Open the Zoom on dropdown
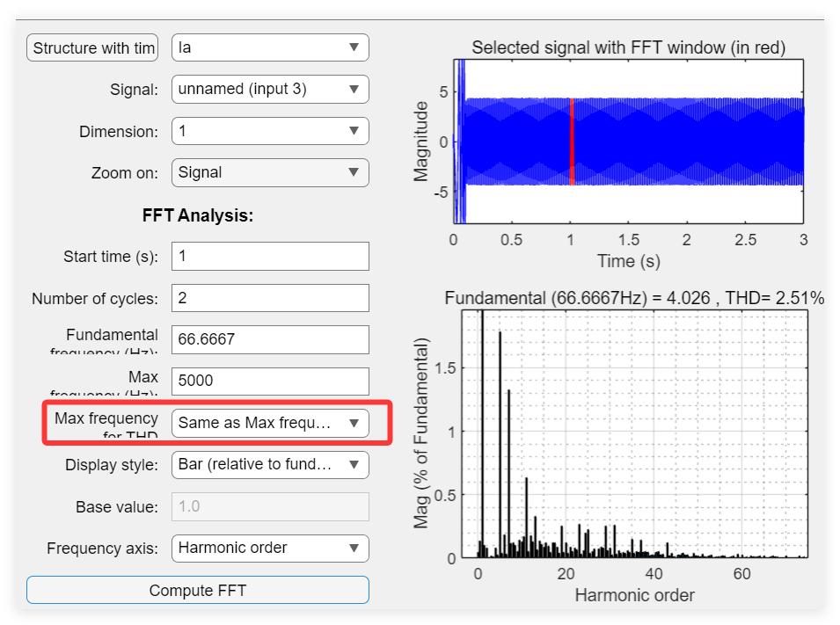This screenshot has height=625, width=840. [270, 172]
